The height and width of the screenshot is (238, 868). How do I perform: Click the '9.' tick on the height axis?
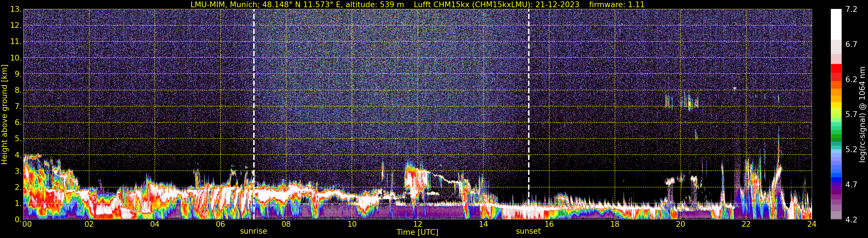[x=18, y=74]
